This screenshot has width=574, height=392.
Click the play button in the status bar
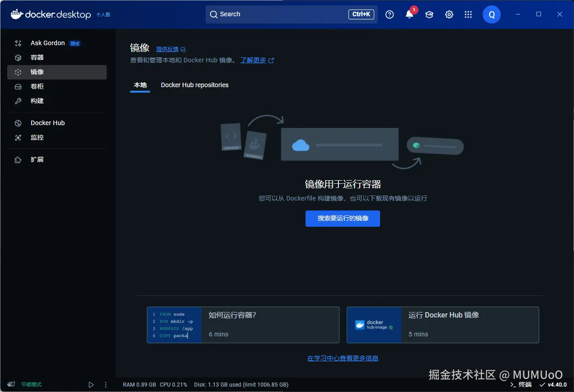[x=91, y=385]
